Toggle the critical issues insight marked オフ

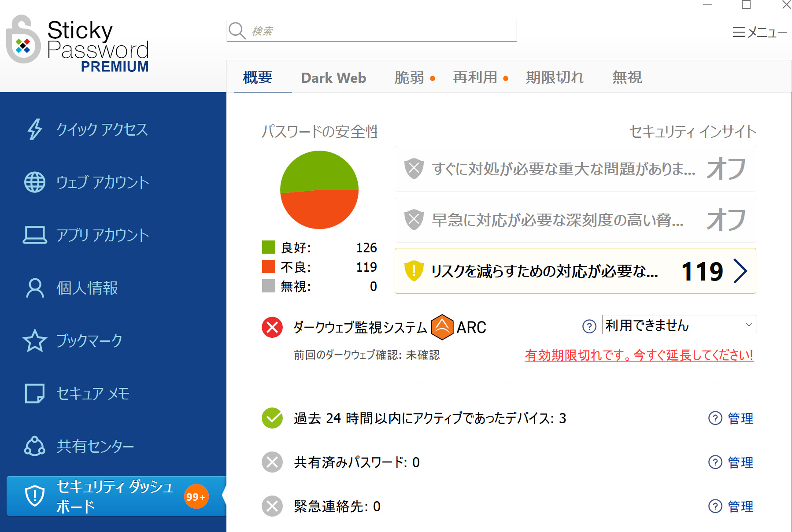coord(726,169)
